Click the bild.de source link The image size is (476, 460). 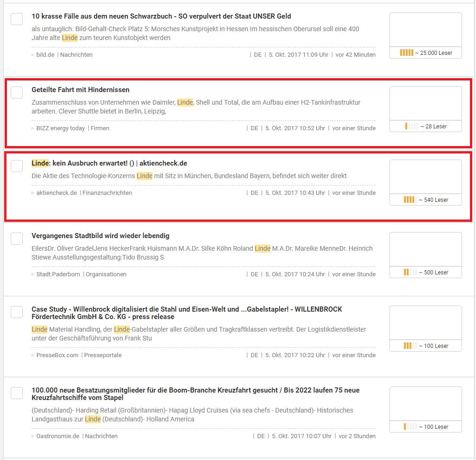45,54
